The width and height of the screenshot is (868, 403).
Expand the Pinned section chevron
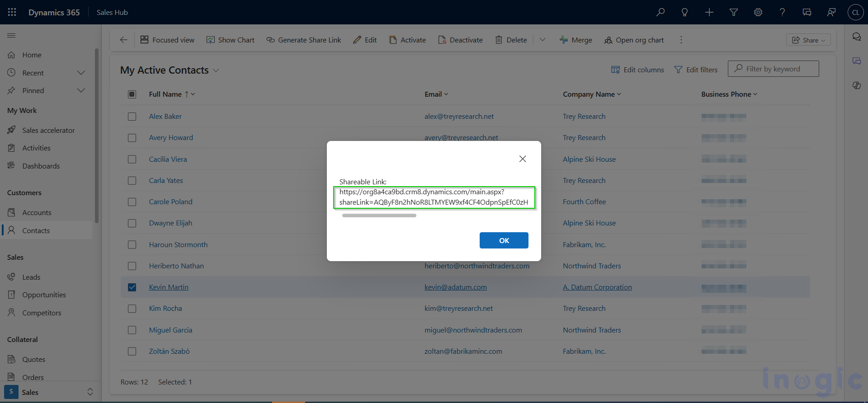(81, 90)
